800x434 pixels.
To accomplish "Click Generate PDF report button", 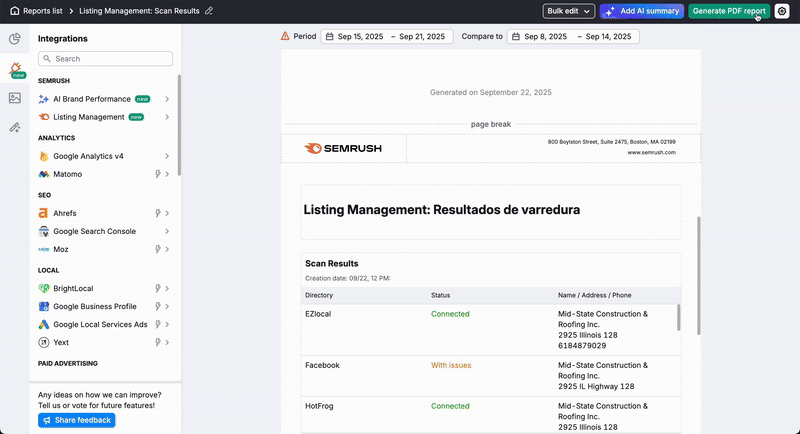I will click(729, 11).
